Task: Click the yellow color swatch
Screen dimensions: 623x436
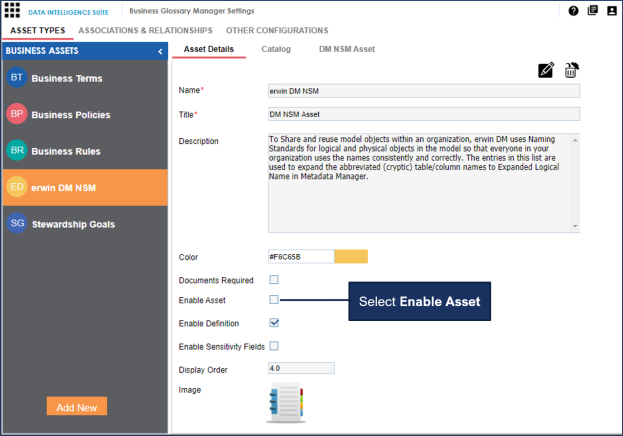Action: pyautogui.click(x=351, y=256)
